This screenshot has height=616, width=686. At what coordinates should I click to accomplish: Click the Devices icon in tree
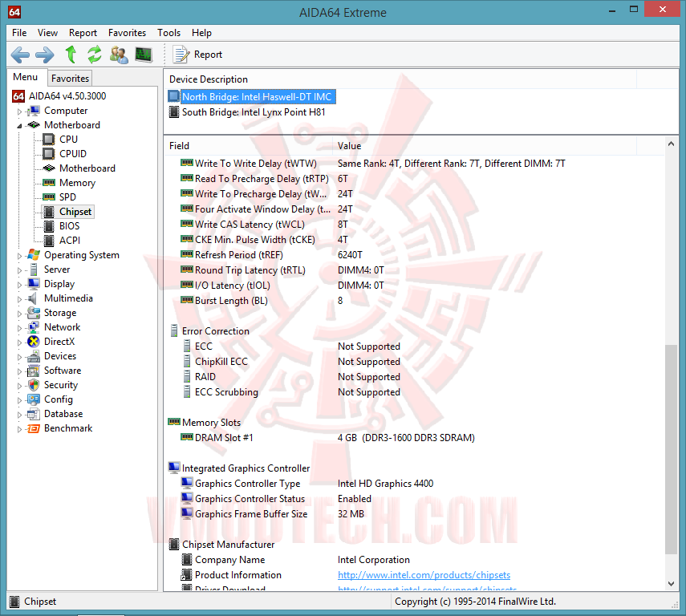[34, 356]
